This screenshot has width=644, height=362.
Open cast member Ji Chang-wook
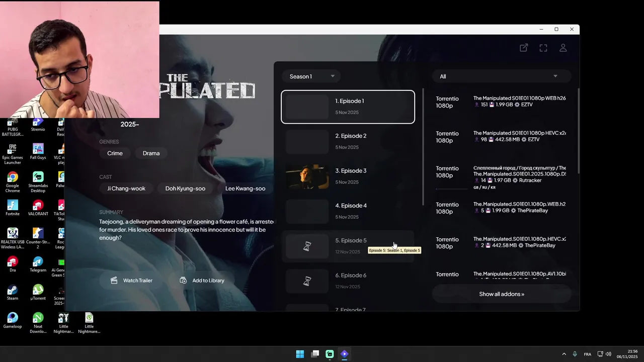click(126, 189)
